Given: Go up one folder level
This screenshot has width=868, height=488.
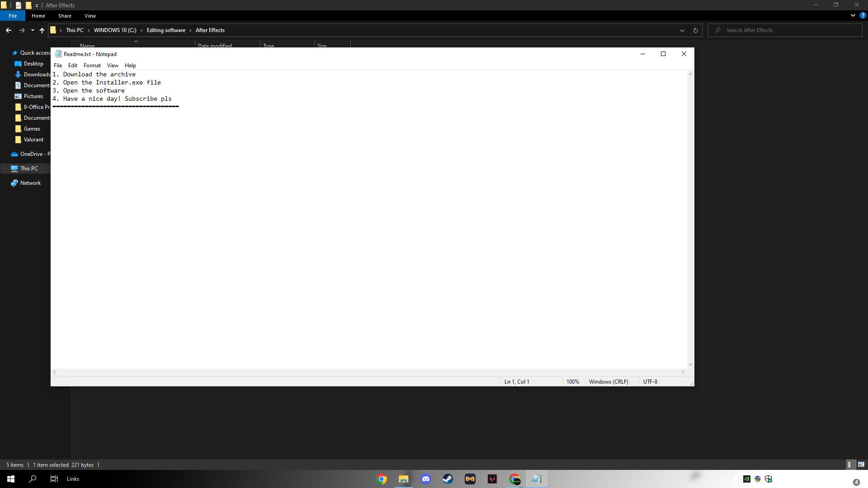Looking at the screenshot, I should click(42, 30).
